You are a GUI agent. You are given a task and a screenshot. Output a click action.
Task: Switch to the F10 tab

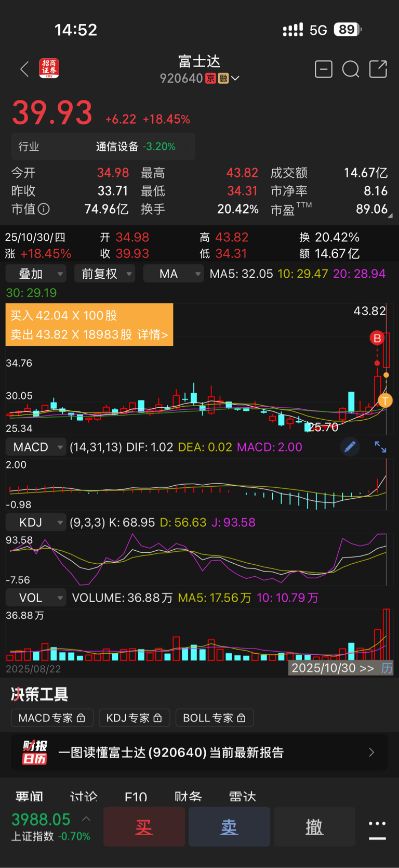tap(136, 797)
